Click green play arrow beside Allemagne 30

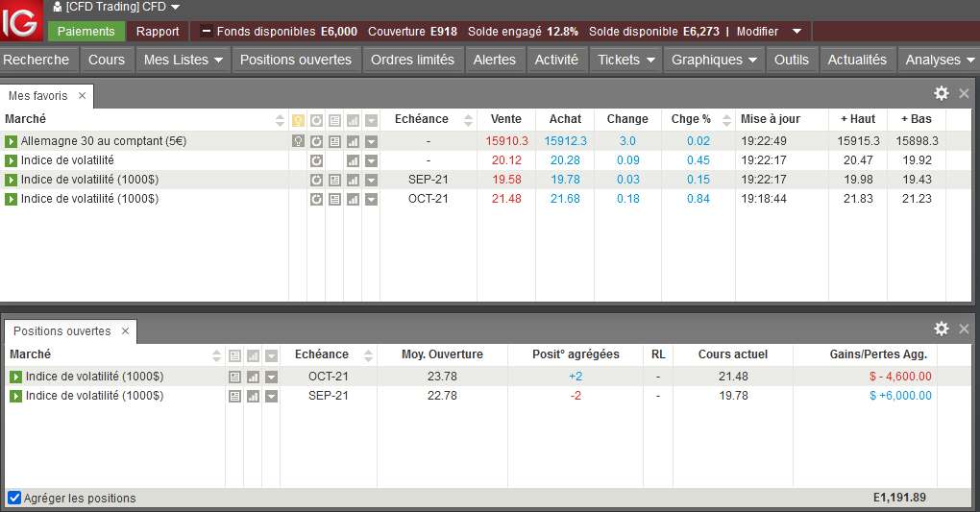[x=11, y=141]
